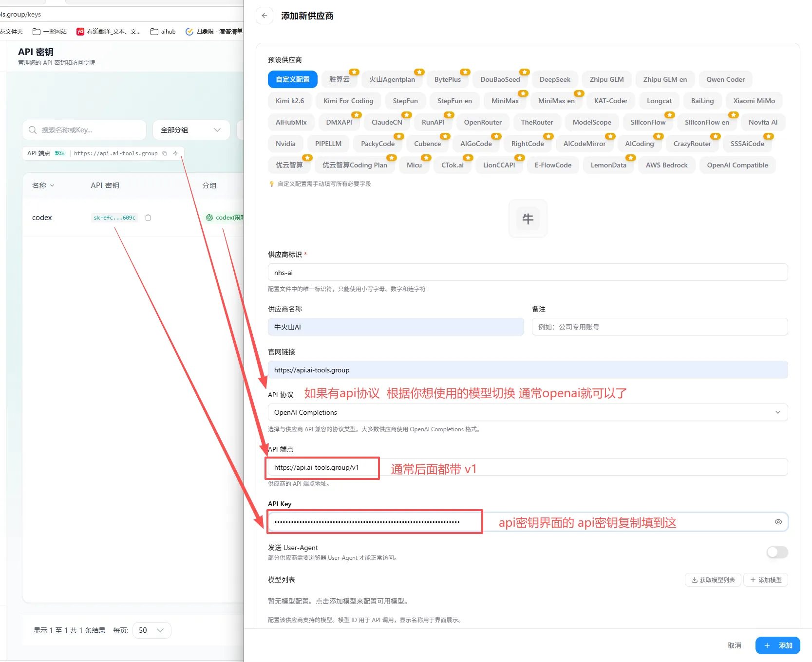The width and height of the screenshot is (812, 662).
Task: Choose the 自定义配置 preset option
Action: 293,79
